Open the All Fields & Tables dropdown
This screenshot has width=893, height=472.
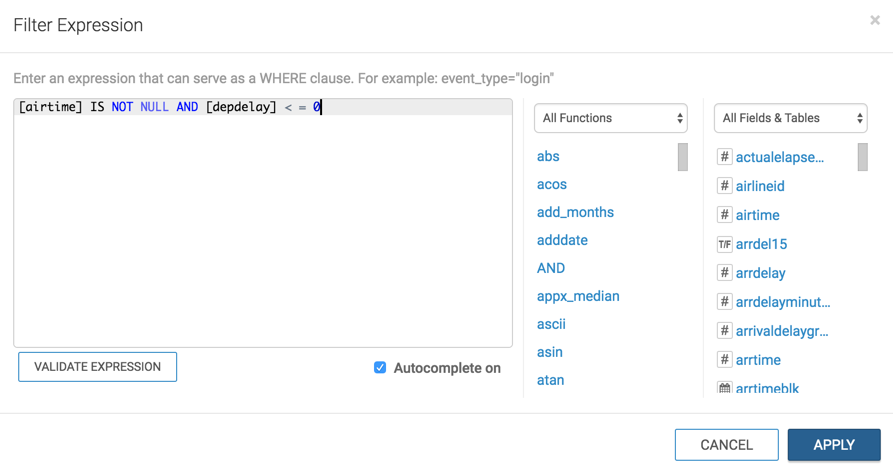pos(790,118)
